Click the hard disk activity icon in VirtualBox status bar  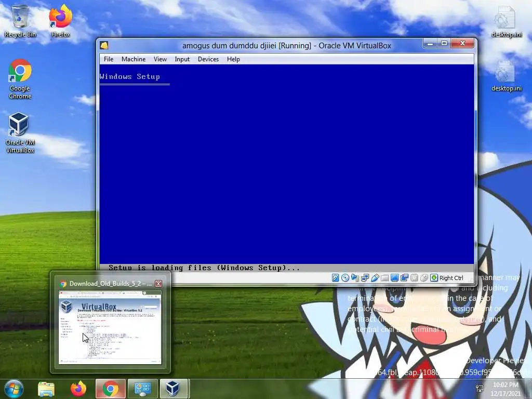tap(335, 278)
